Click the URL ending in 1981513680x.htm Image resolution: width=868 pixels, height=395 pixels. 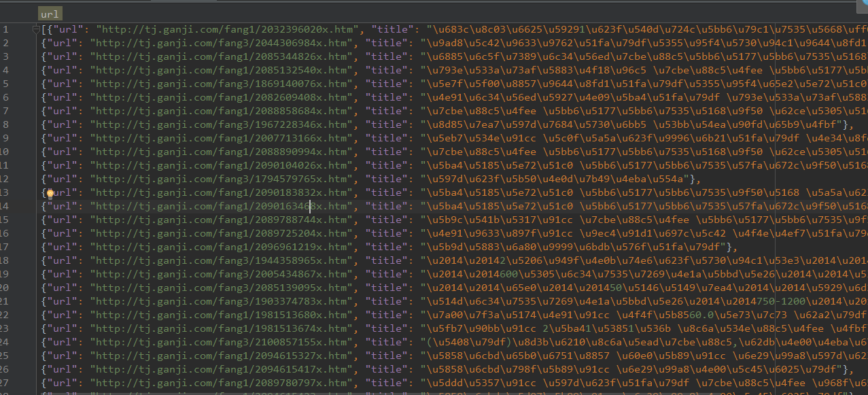pyautogui.click(x=222, y=315)
